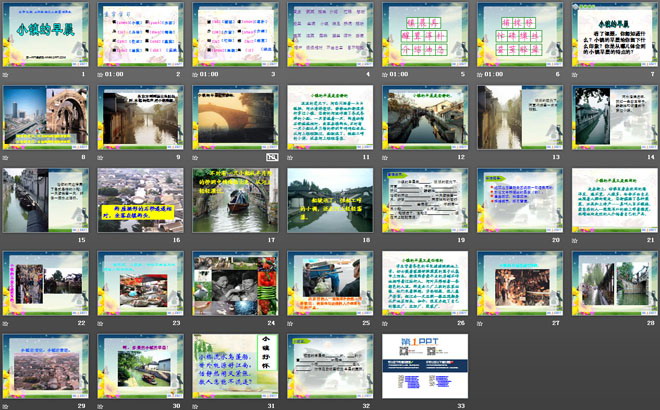Click the animation star icon under slide 29
This screenshot has width=660, height=410.
tap(5, 406)
